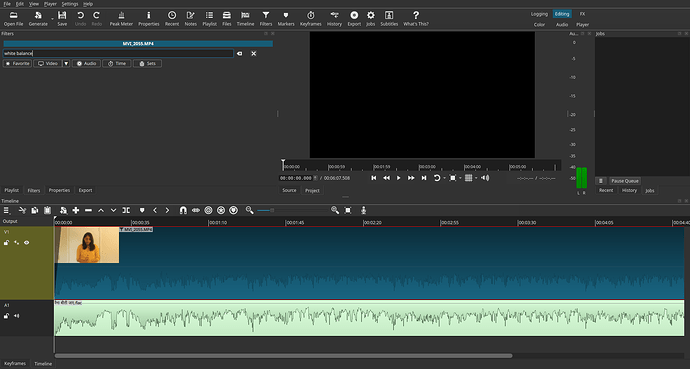Paste clip using clipboard icon
The height and width of the screenshot is (369, 690).
(48, 211)
